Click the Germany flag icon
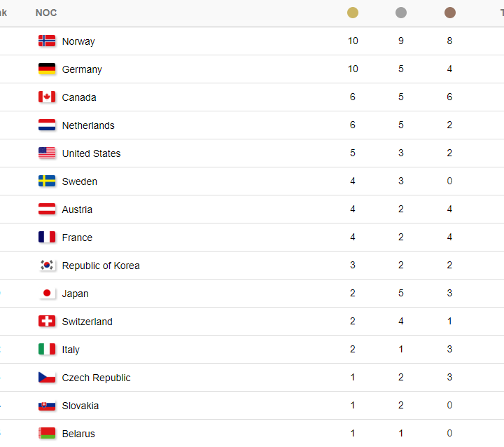The image size is (504, 447). [x=47, y=69]
